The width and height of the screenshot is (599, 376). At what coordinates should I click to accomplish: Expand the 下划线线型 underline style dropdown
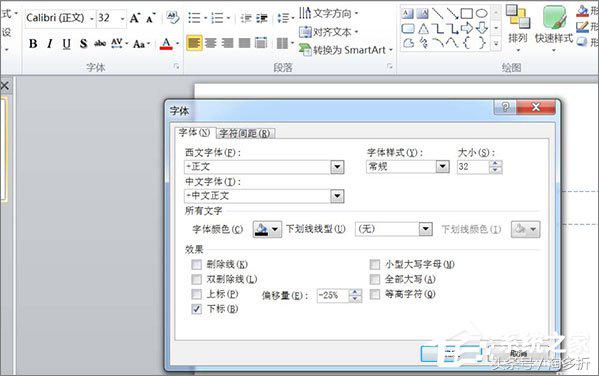coord(425,229)
